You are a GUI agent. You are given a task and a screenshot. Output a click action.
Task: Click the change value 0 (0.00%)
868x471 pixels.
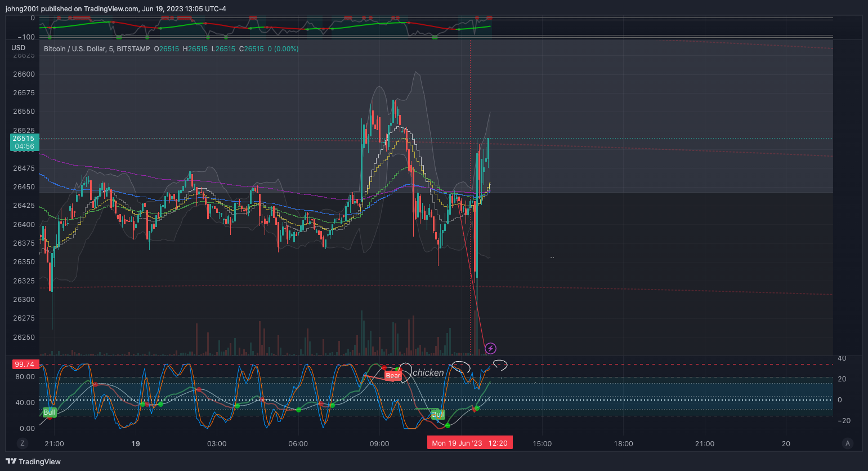click(283, 49)
